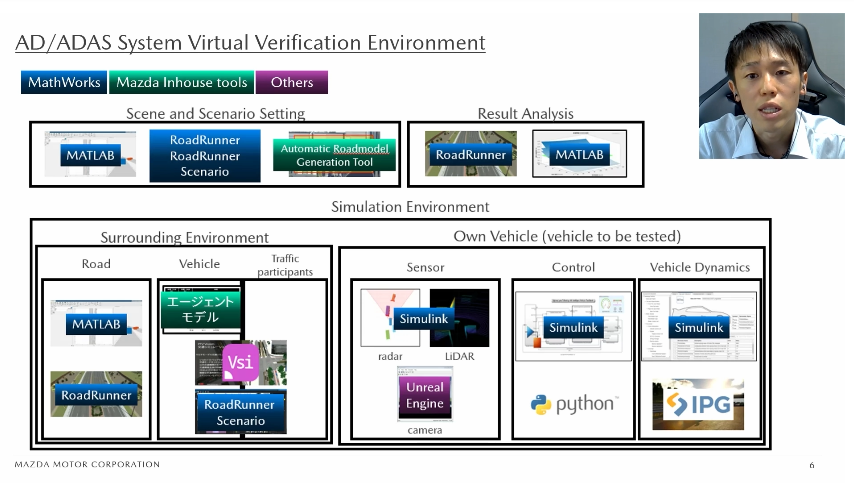Viewport: 854px width, 483px height.
Task: Click MATLAB plot thumbnail in Result Analysis
Action: coord(580,154)
